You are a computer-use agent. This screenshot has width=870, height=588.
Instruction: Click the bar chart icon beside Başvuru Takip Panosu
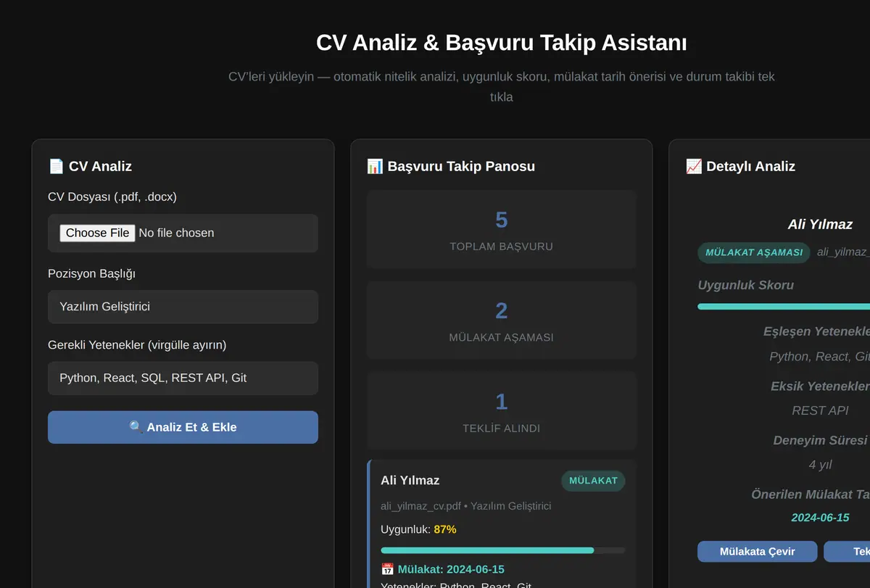click(375, 166)
